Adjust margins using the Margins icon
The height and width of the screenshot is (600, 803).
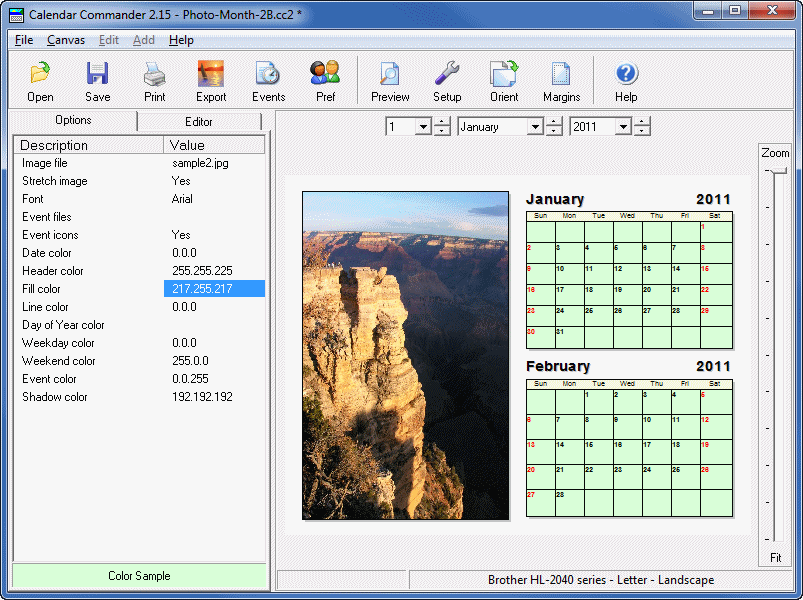561,80
